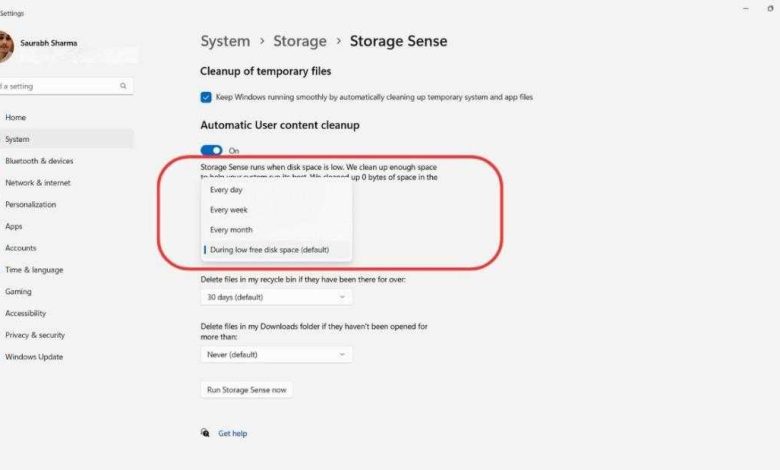Image resolution: width=780 pixels, height=470 pixels.
Task: Navigate to Storage in the breadcrumb
Action: (x=300, y=41)
